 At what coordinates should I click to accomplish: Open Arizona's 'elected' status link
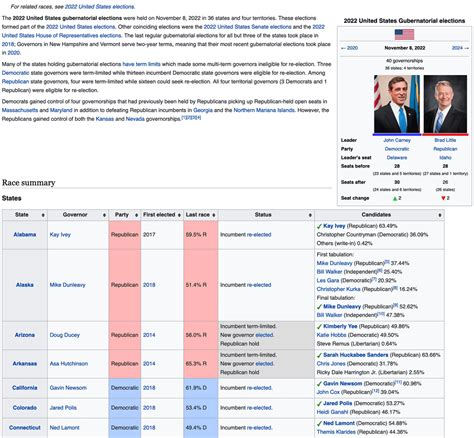point(264,335)
